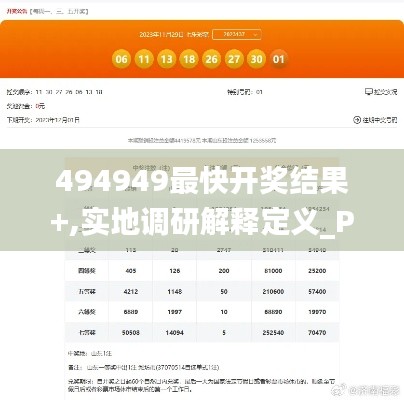Select the yellow lottery ball 06
The height and width of the screenshot is (400, 404).
(121, 59)
